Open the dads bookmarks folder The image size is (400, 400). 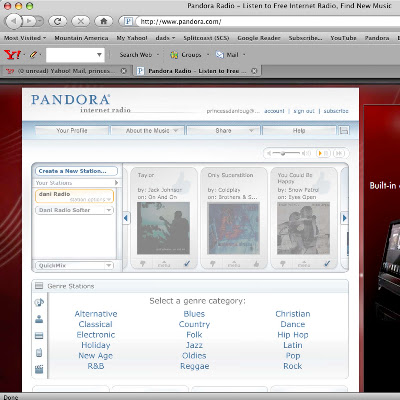(165, 38)
